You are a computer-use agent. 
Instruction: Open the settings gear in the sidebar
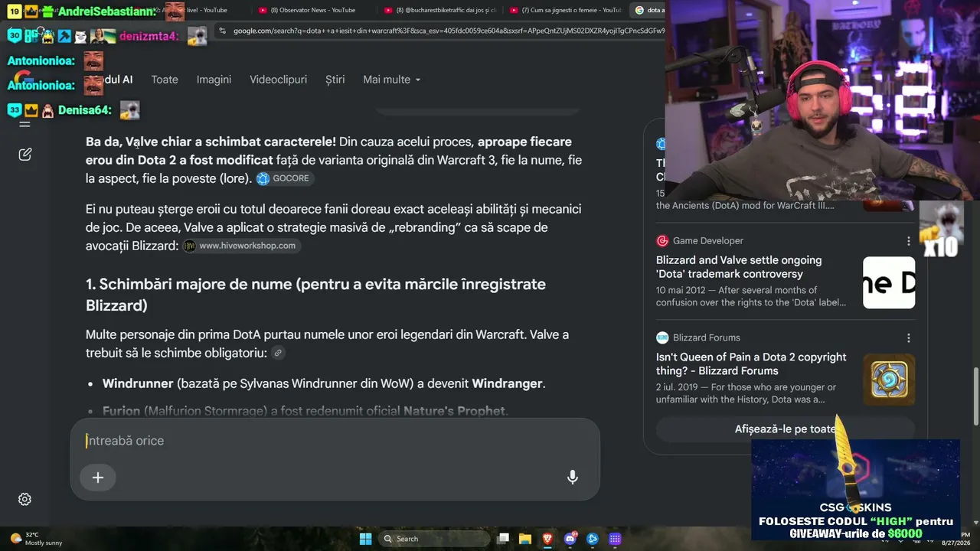click(x=24, y=499)
